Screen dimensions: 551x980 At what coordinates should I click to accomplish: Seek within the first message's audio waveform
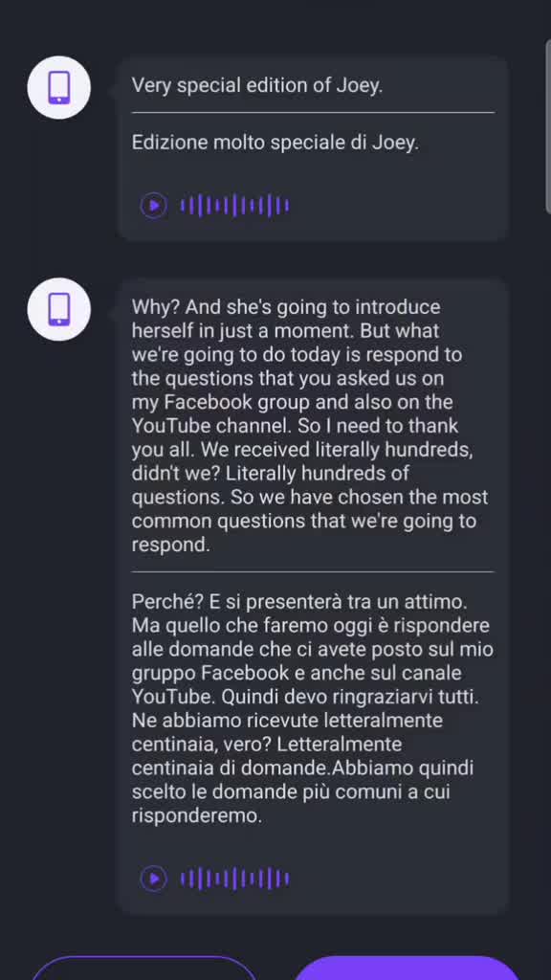point(235,205)
